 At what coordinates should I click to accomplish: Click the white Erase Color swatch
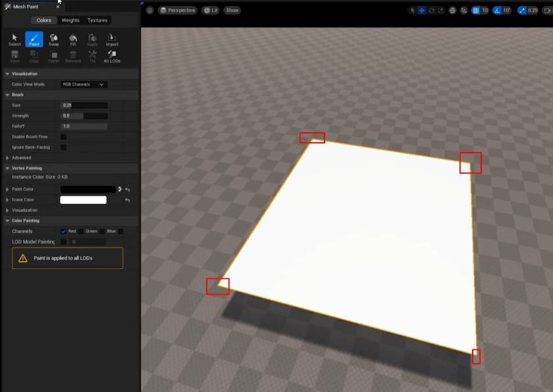[83, 200]
